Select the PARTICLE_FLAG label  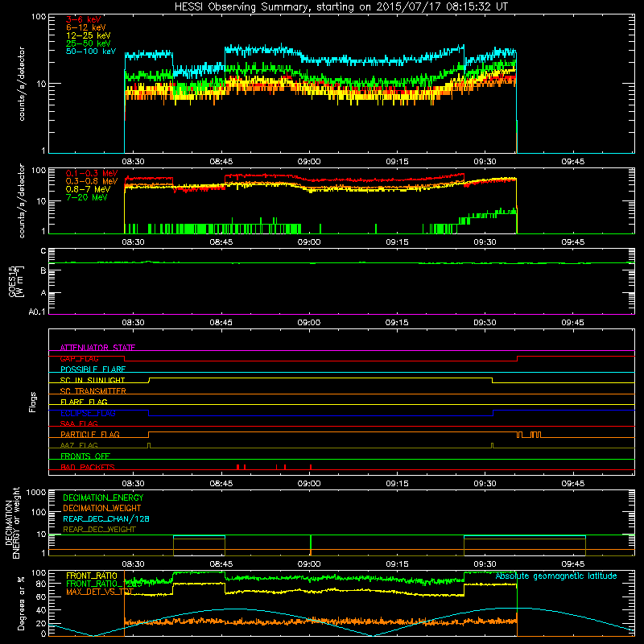(x=90, y=434)
